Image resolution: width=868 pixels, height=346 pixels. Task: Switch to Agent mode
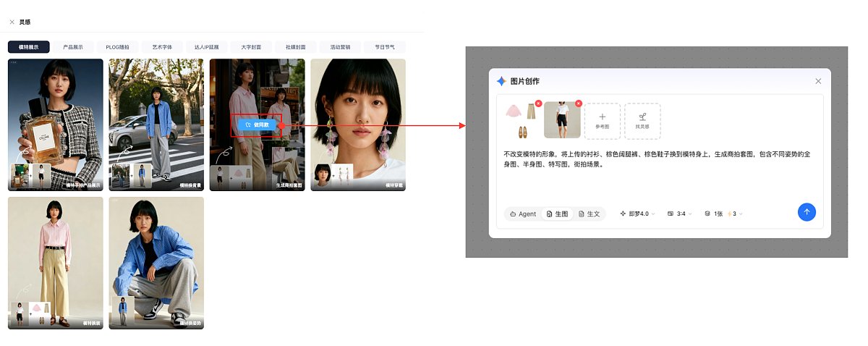pyautogui.click(x=523, y=214)
